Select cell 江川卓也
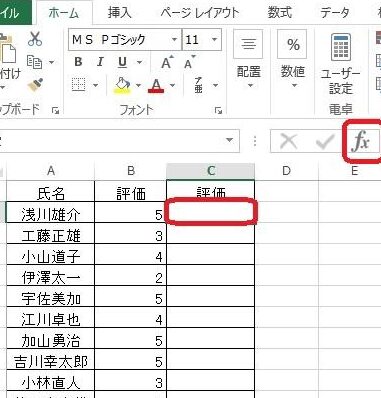The height and width of the screenshot is (398, 381). (51, 317)
